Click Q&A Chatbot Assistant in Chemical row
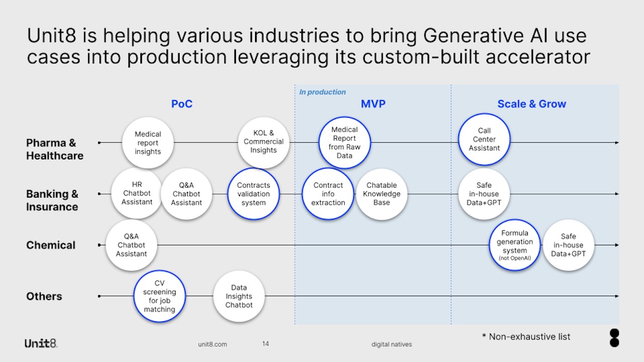 click(x=131, y=245)
